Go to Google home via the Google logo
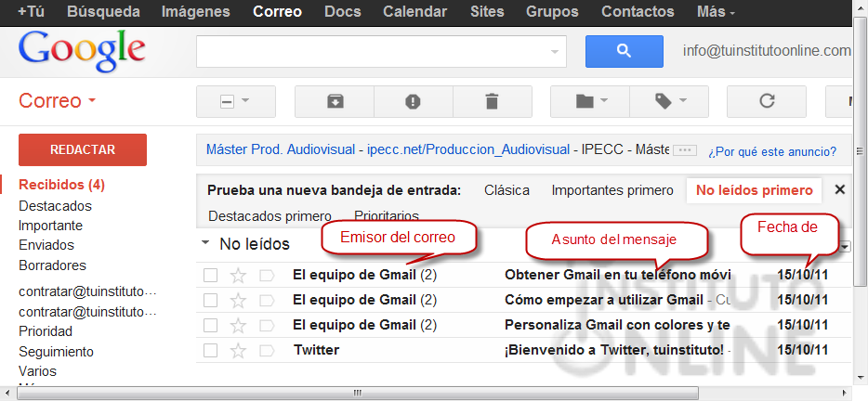 pos(82,52)
